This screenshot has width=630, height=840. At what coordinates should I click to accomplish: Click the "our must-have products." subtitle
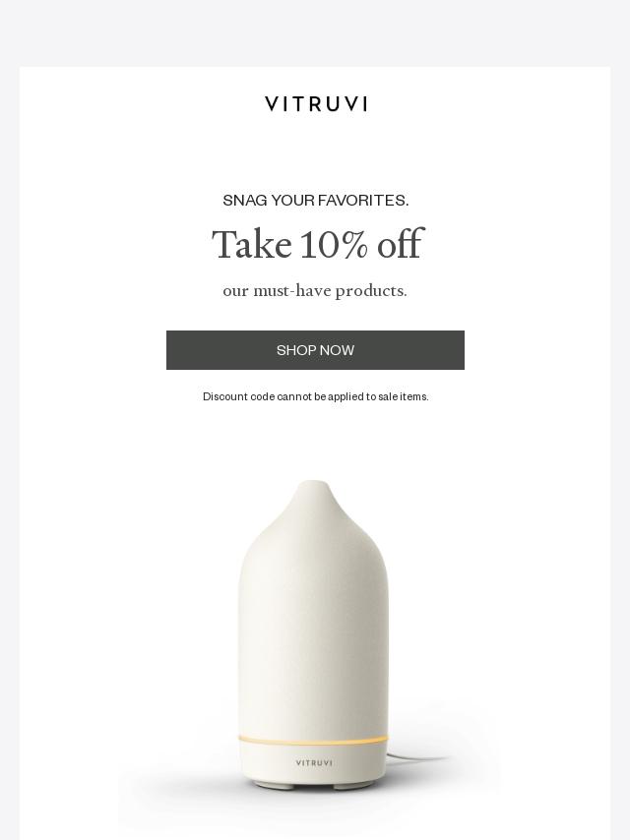(315, 291)
